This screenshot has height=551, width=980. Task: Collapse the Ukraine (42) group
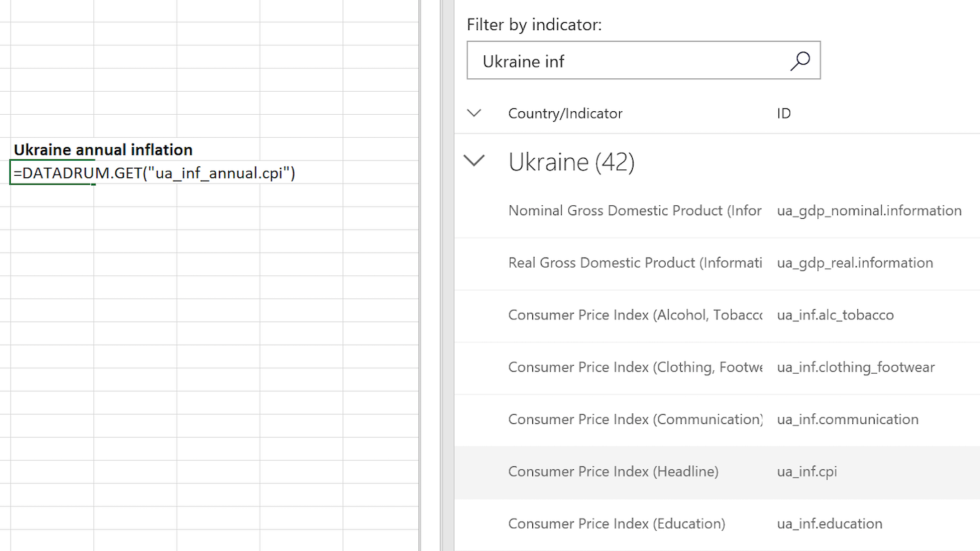(x=474, y=161)
